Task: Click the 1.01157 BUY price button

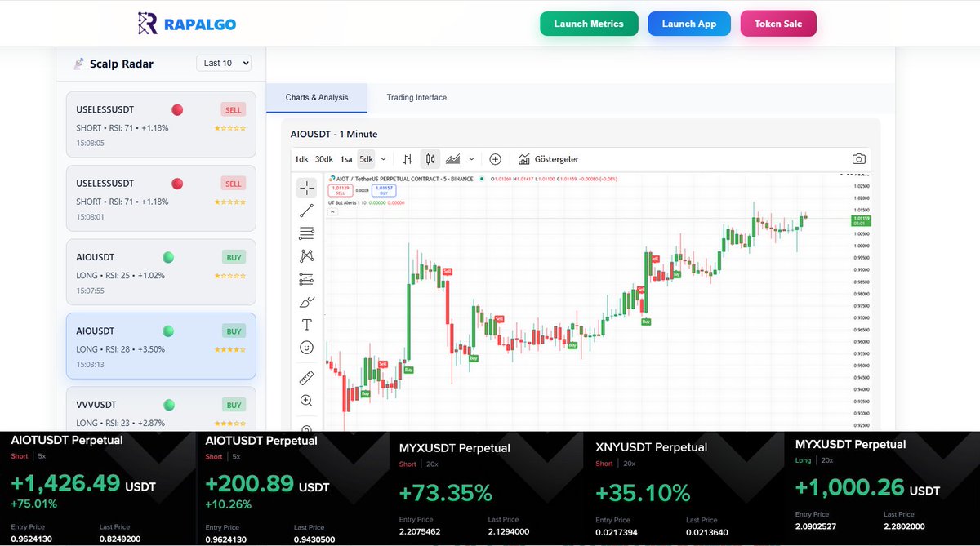Action: [384, 190]
